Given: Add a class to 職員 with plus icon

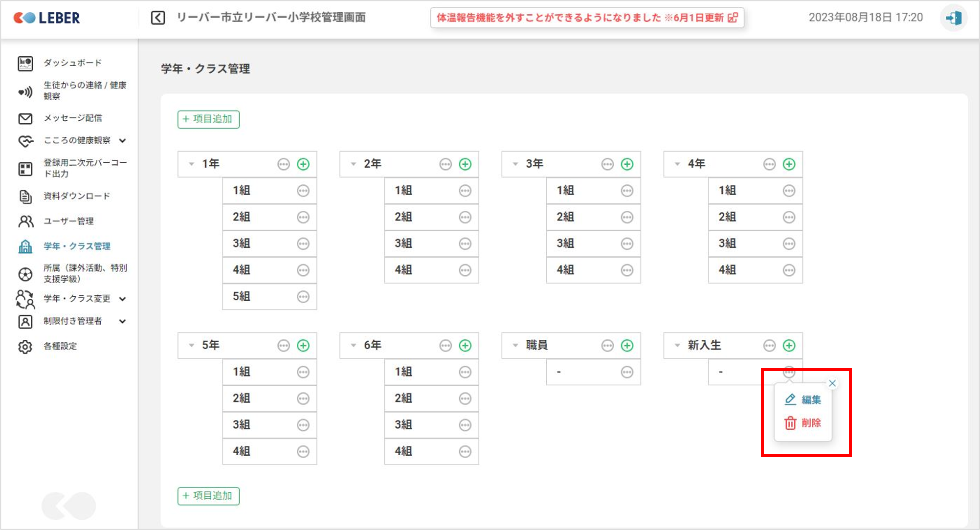Looking at the screenshot, I should pyautogui.click(x=627, y=346).
